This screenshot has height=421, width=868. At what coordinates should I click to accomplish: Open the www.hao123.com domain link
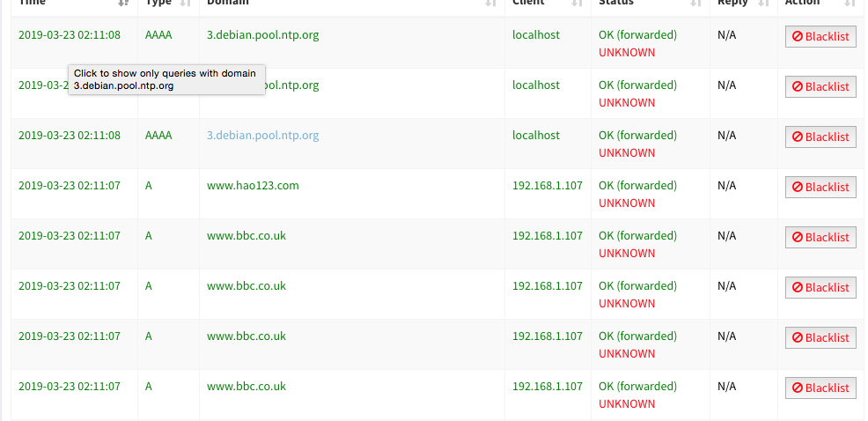253,186
